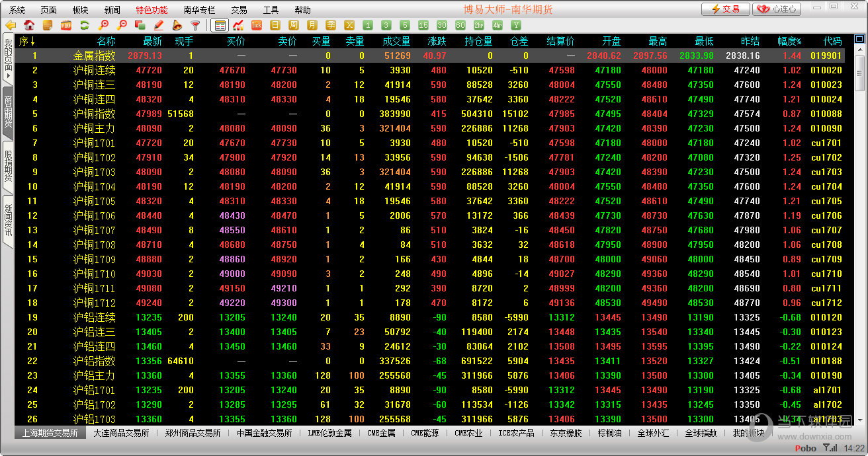868x456 pixels.
Task: Click the red house Home icon
Action: click(x=29, y=25)
